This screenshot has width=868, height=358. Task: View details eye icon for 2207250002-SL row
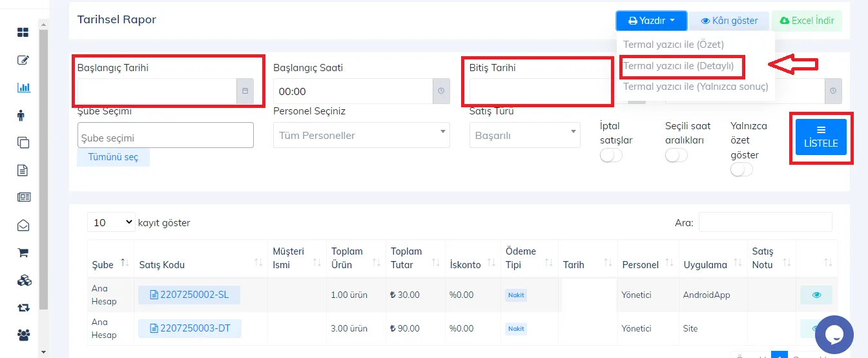816,295
